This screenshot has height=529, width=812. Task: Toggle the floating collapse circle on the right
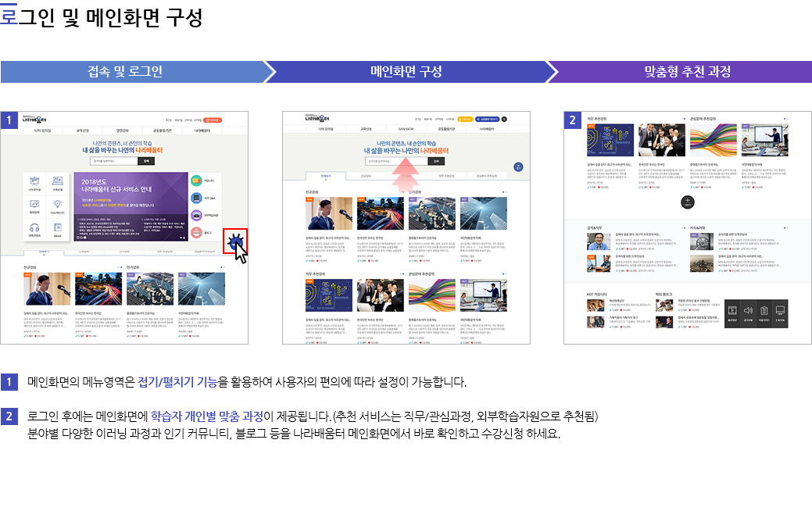click(519, 166)
